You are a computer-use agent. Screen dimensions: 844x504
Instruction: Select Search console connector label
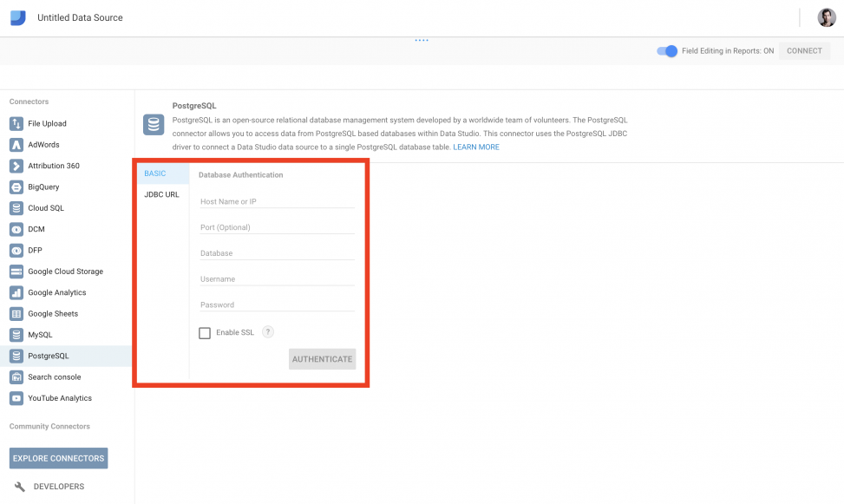55,377
